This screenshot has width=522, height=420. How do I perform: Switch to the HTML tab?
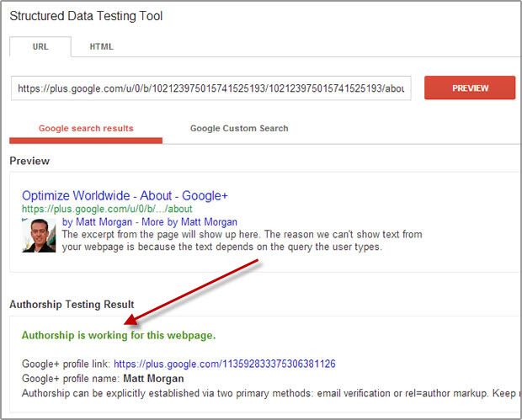102,46
